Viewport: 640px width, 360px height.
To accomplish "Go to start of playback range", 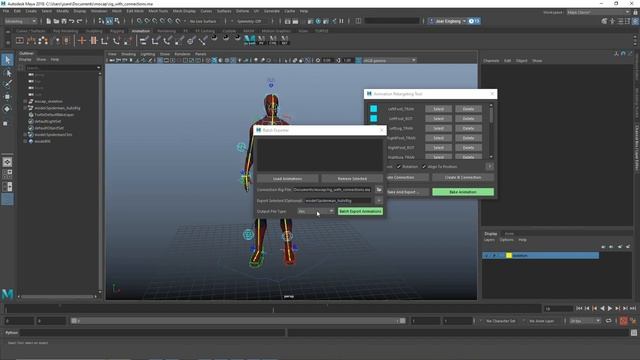I will [x=579, y=309].
